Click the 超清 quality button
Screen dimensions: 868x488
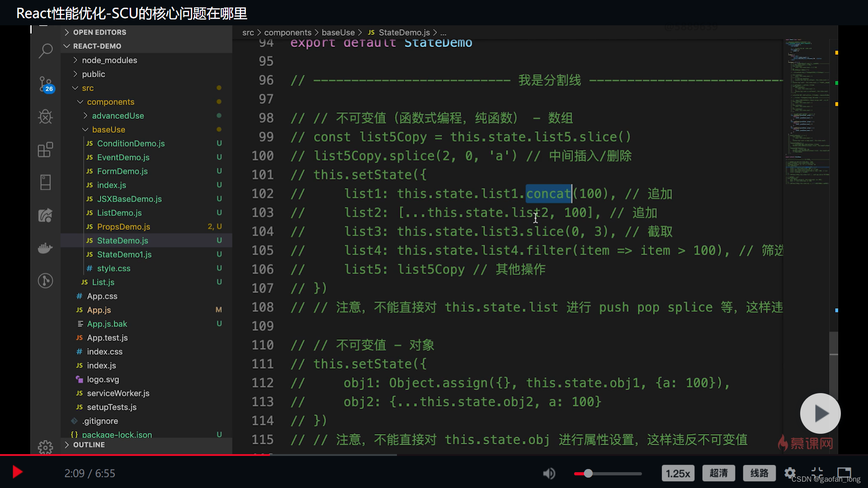pos(718,473)
